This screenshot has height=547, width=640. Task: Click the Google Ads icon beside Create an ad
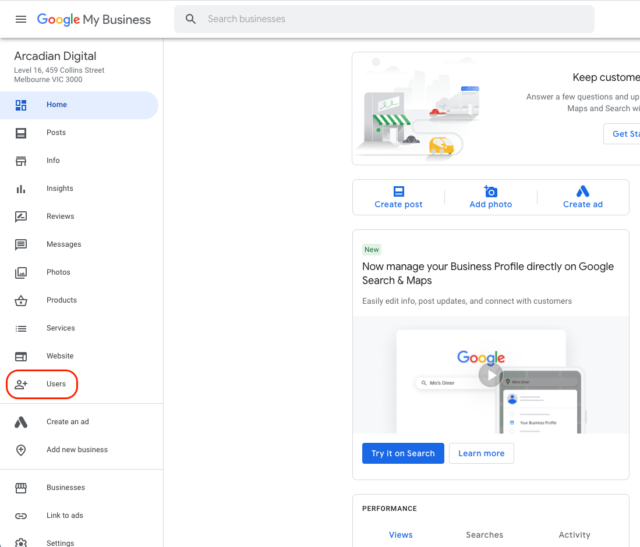point(21,422)
